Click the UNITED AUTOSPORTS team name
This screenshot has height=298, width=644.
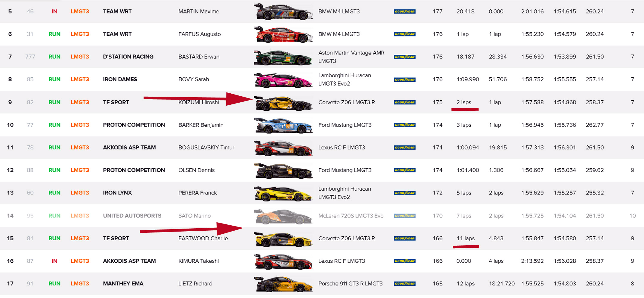pyautogui.click(x=132, y=216)
